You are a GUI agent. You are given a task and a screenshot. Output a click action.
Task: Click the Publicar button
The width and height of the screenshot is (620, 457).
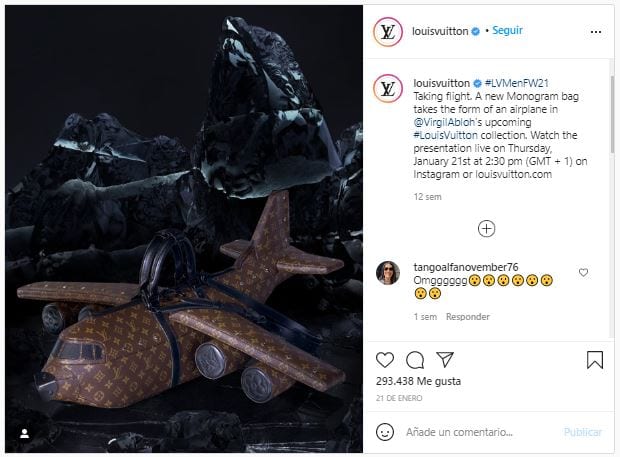tap(582, 432)
